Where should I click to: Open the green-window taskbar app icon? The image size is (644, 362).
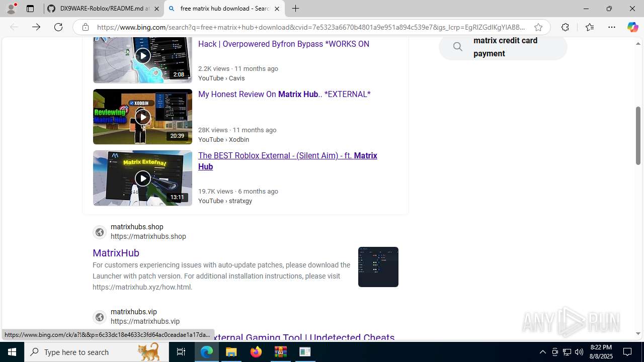click(x=305, y=352)
